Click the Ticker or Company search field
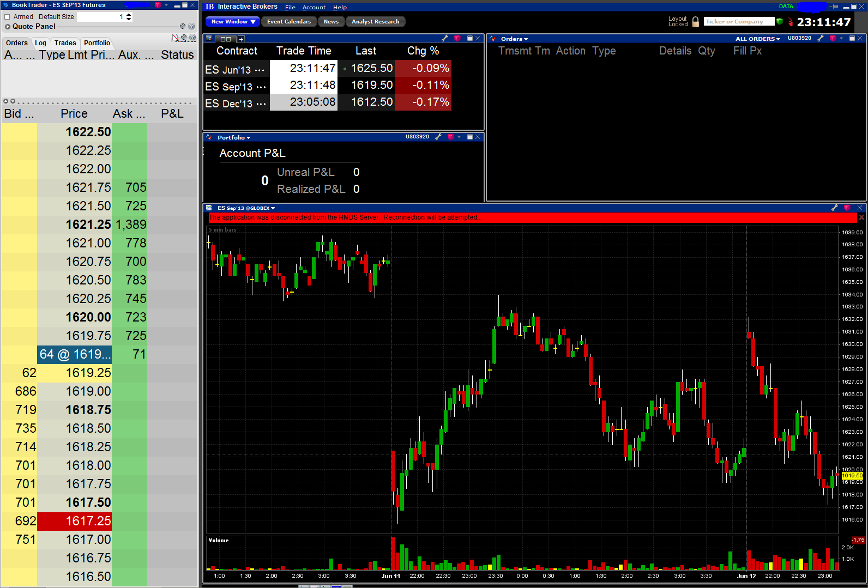The image size is (868, 588). [739, 22]
